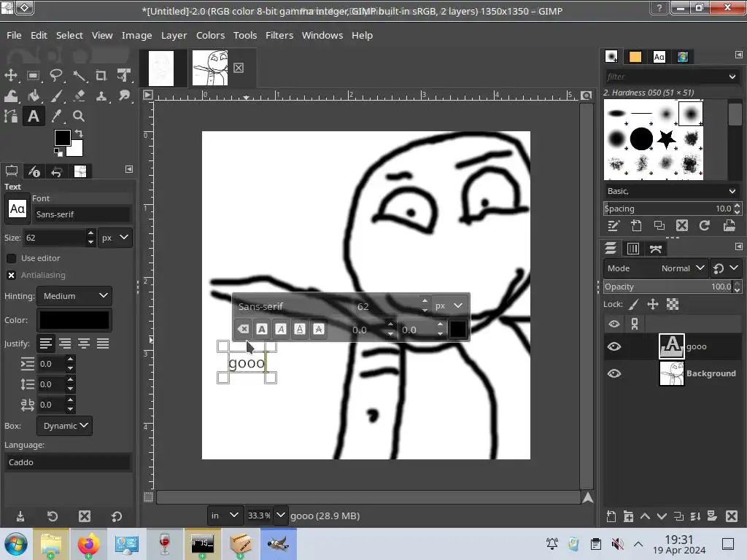Click the tool options text color swatch
747x560 pixels.
74,320
